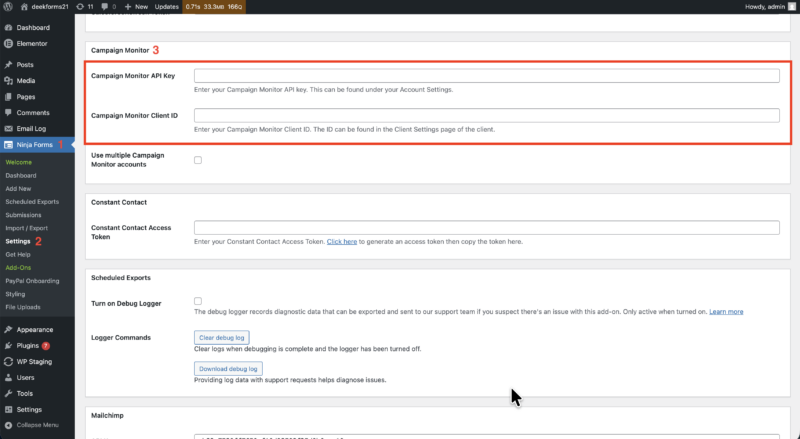Screen dimensions: 800x439
Task: Click the Tools wrench icon
Action: point(8,394)
